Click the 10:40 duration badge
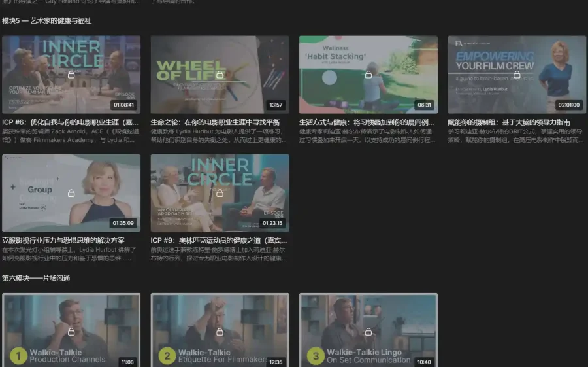The width and height of the screenshot is (588, 367). 424,362
